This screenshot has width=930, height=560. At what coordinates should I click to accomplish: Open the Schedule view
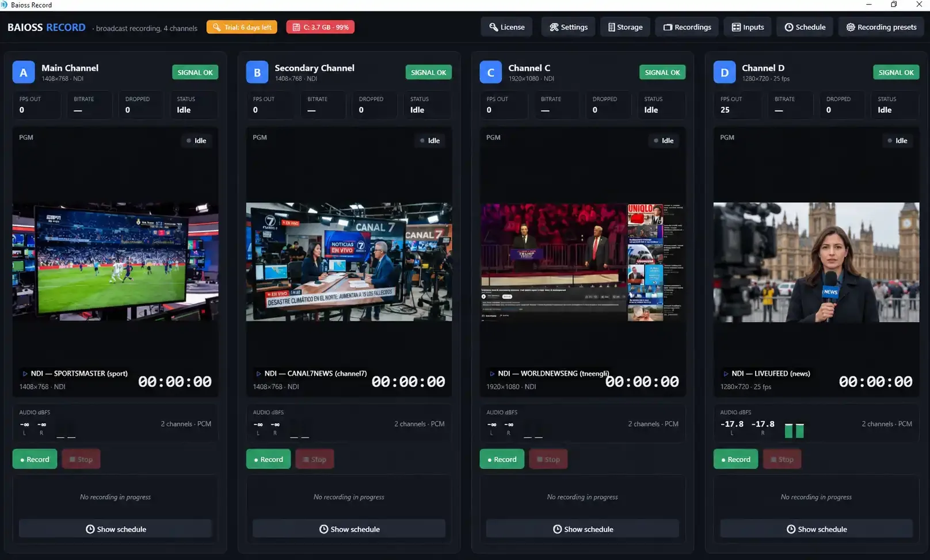[x=805, y=27]
